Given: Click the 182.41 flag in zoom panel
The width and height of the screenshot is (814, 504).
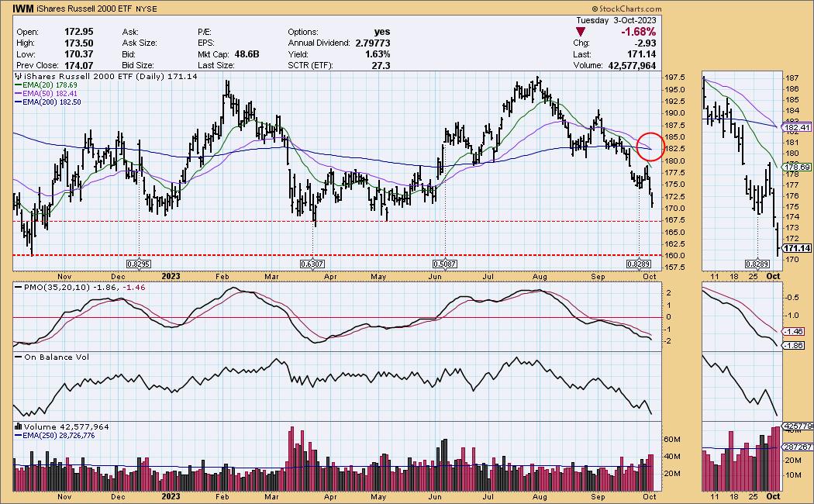Looking at the screenshot, I should (x=797, y=127).
